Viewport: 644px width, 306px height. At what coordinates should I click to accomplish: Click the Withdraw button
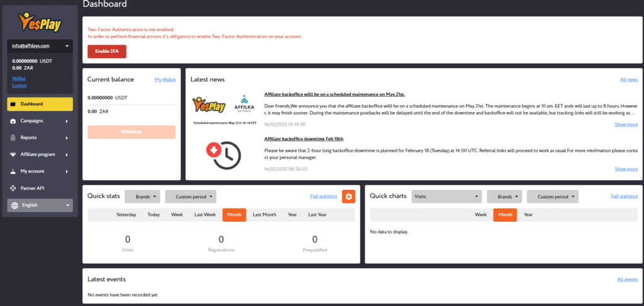point(131,132)
